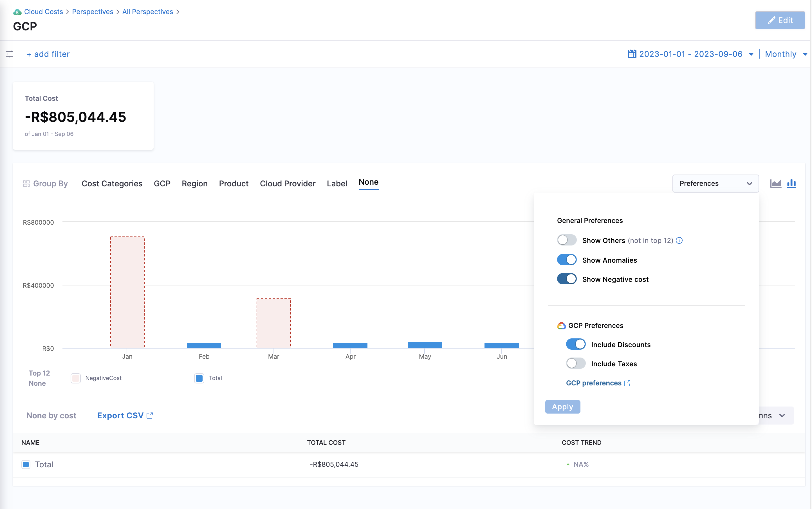Click the None by cost label
812x509 pixels.
pyautogui.click(x=51, y=416)
